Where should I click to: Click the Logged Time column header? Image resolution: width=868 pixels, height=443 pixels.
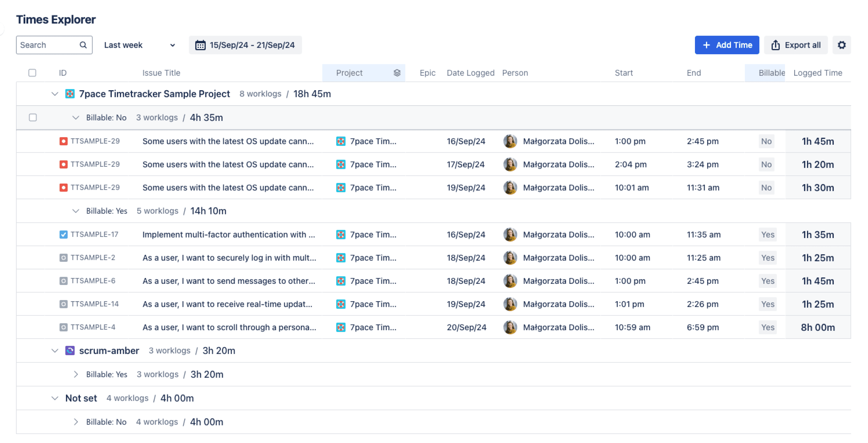click(818, 73)
